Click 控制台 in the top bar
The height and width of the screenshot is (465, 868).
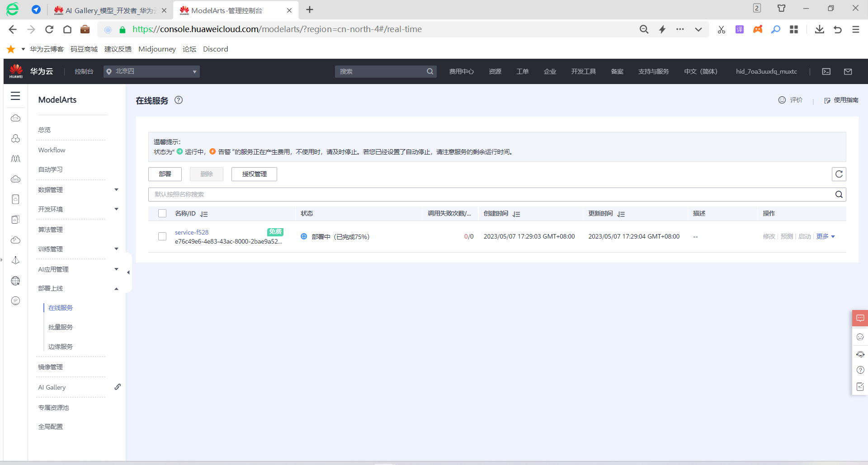pos(84,71)
